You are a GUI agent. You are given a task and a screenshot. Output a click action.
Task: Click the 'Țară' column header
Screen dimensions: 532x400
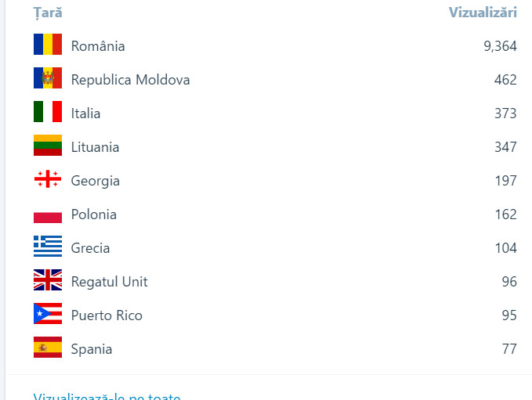point(48,13)
